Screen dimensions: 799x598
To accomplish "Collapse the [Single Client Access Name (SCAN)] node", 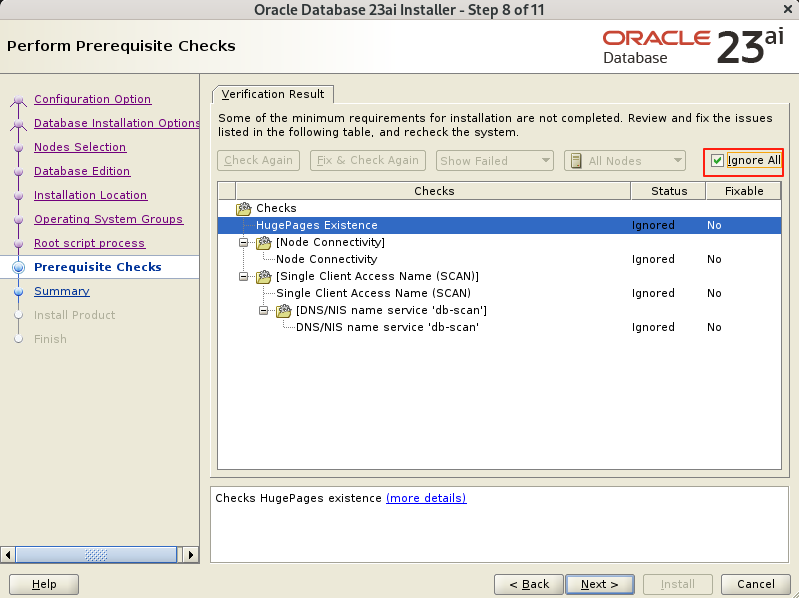I will (244, 277).
